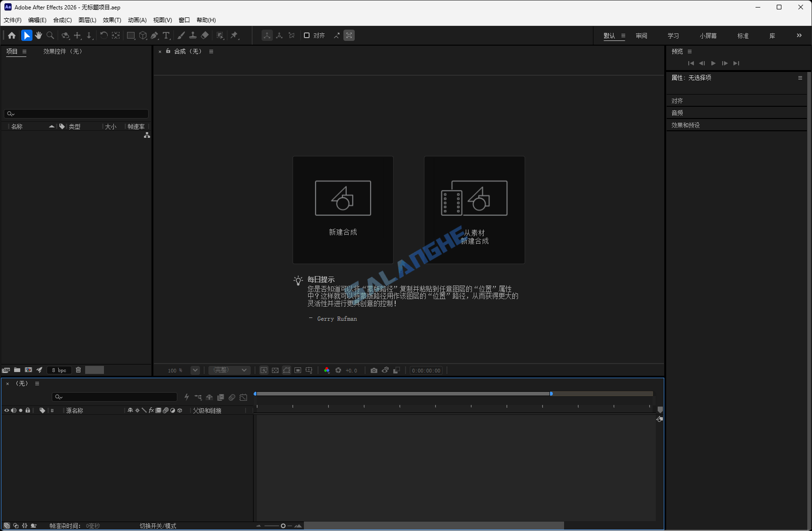Click 从素材新建合成 card

(x=474, y=210)
